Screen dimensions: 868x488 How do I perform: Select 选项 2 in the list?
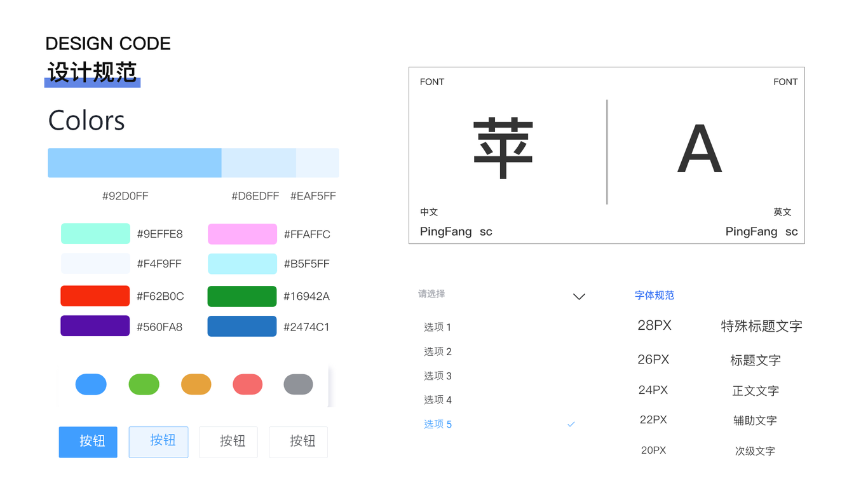pos(438,351)
